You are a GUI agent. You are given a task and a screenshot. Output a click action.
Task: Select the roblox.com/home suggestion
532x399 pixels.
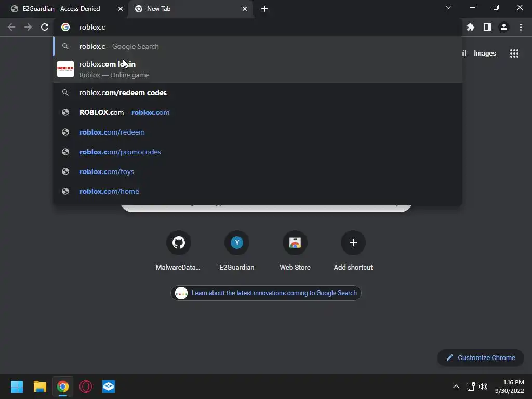pos(258,191)
